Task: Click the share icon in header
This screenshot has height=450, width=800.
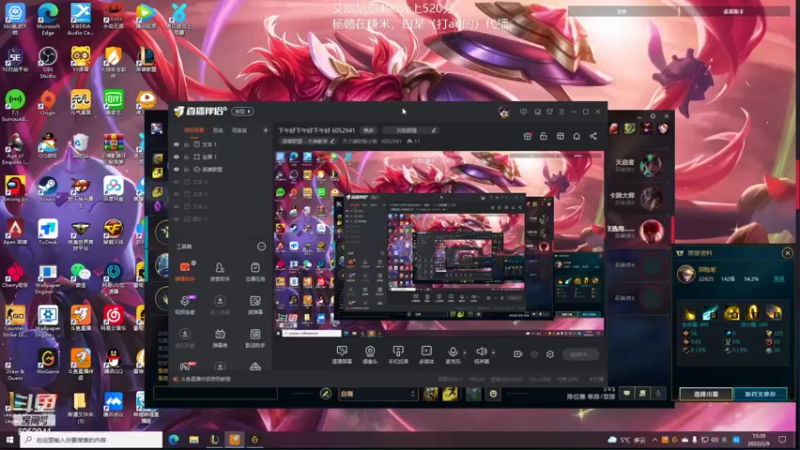Action: click(x=593, y=136)
